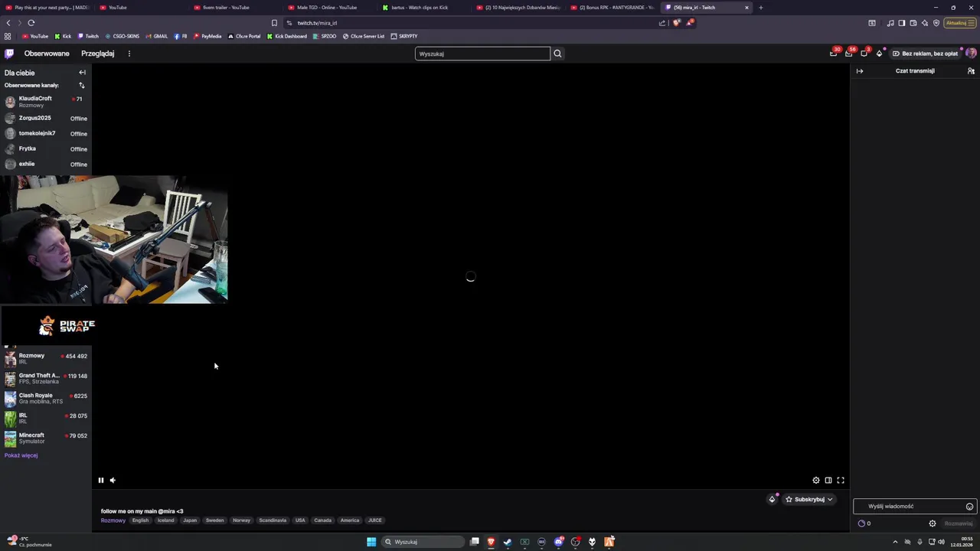
Task: Switch to 'Male TGD - Online' tab
Action: [329, 8]
